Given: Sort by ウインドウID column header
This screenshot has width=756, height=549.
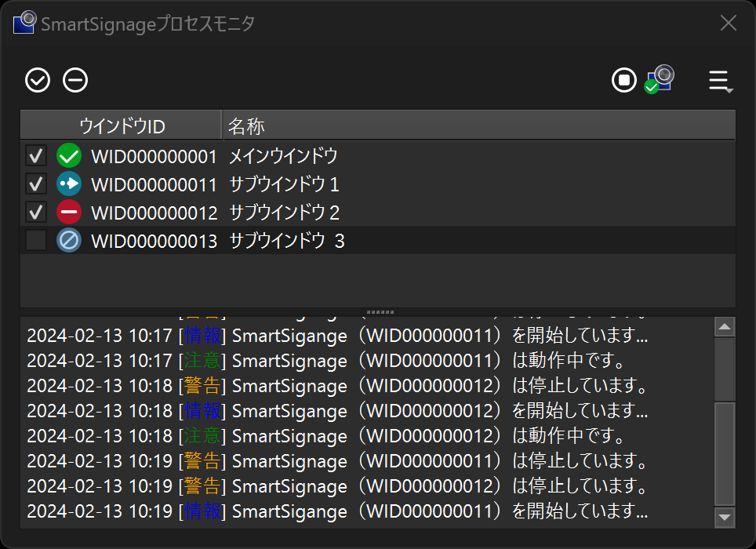Looking at the screenshot, I should click(x=122, y=125).
